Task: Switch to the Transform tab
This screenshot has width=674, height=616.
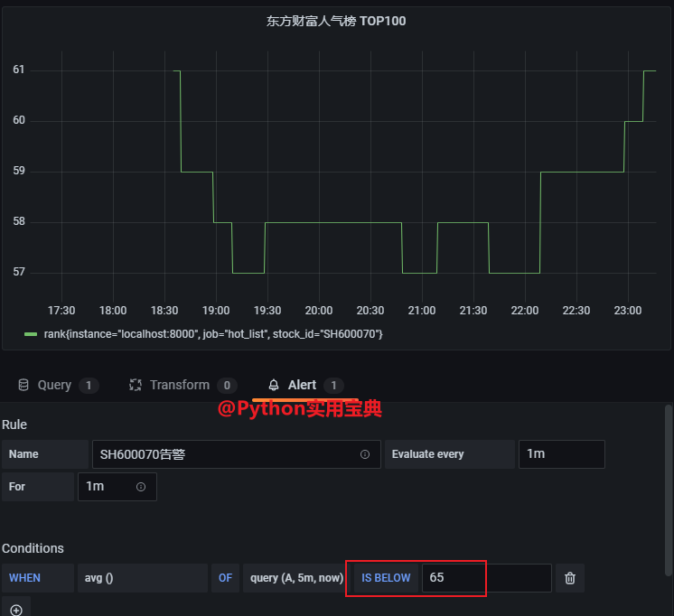Action: (x=179, y=385)
